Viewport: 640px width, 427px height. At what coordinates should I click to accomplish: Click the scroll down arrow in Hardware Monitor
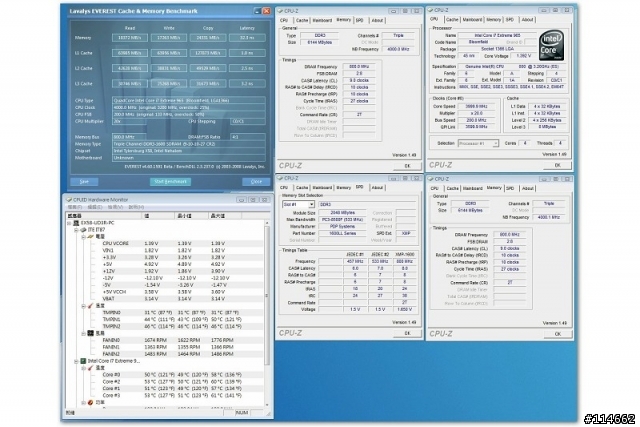pos(267,405)
